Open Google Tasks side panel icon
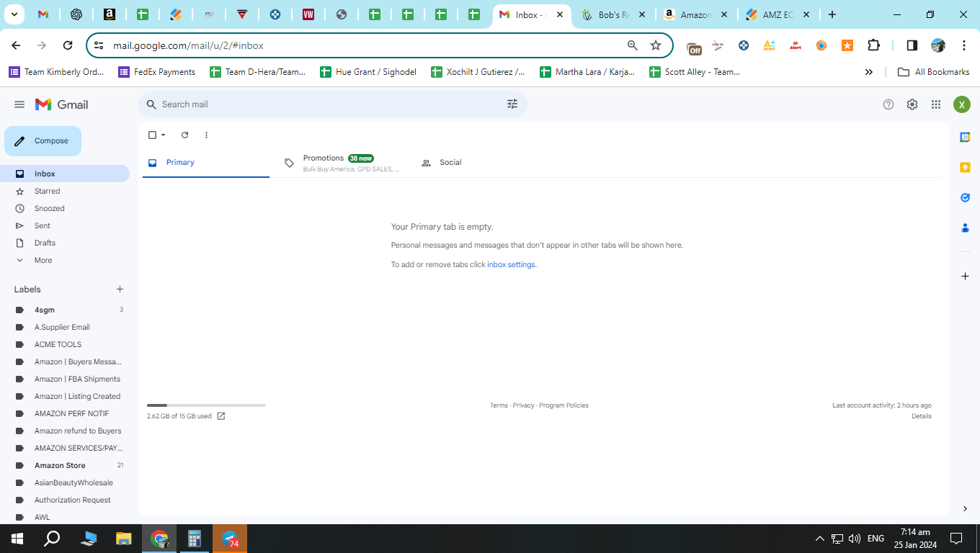The width and height of the screenshot is (980, 553). pyautogui.click(x=965, y=197)
